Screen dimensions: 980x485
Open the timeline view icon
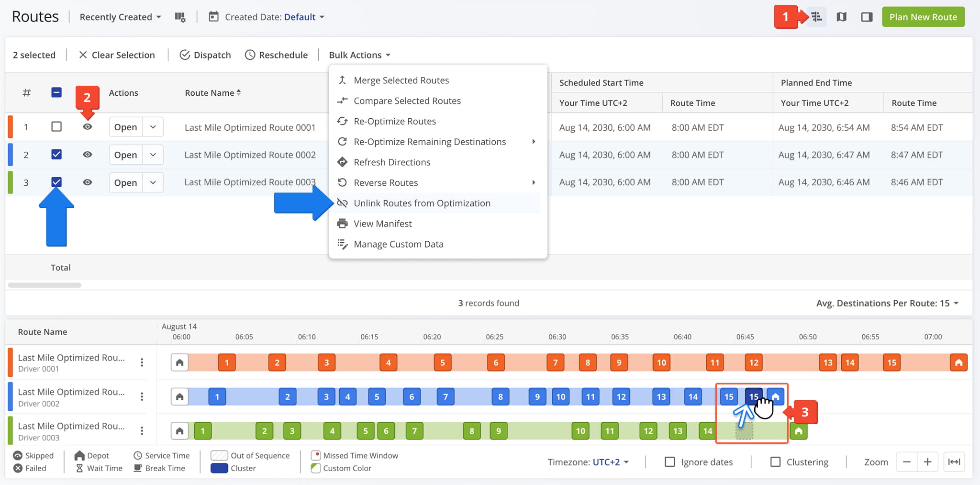(816, 17)
